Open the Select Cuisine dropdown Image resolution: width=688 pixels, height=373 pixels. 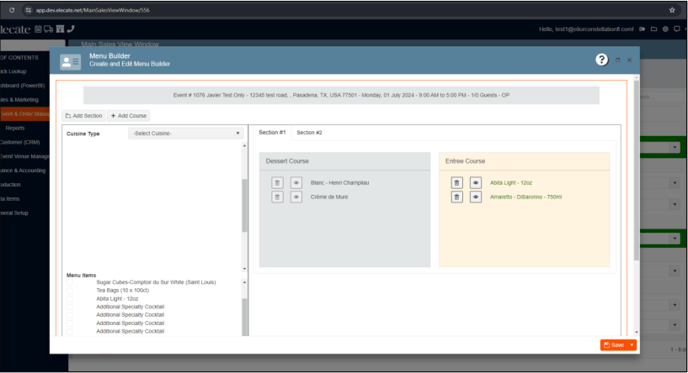click(x=186, y=133)
